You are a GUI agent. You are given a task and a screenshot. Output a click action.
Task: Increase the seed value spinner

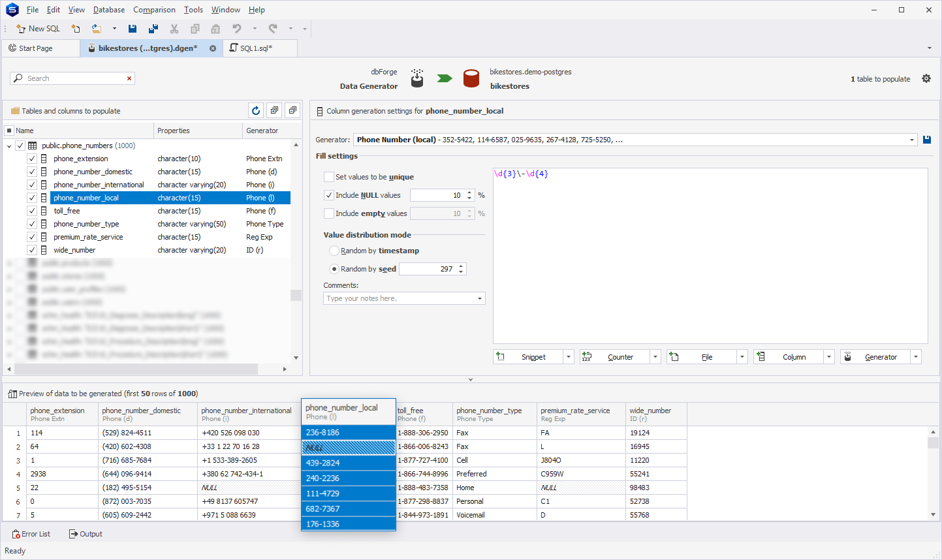pyautogui.click(x=462, y=266)
